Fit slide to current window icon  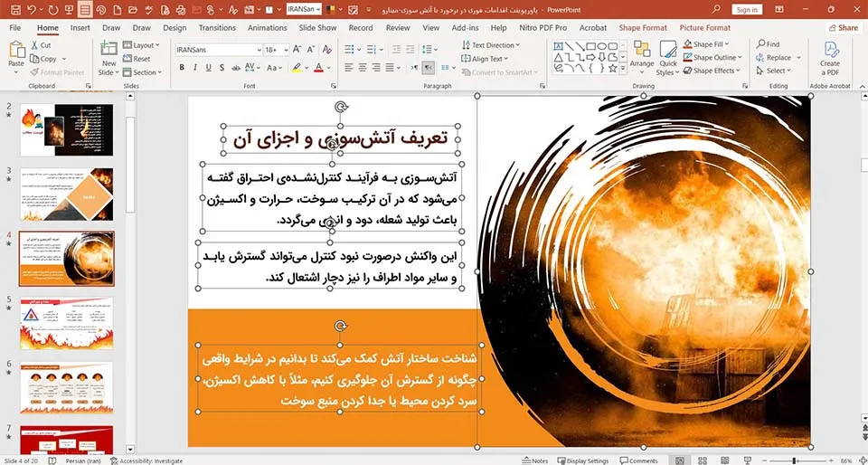[862, 460]
